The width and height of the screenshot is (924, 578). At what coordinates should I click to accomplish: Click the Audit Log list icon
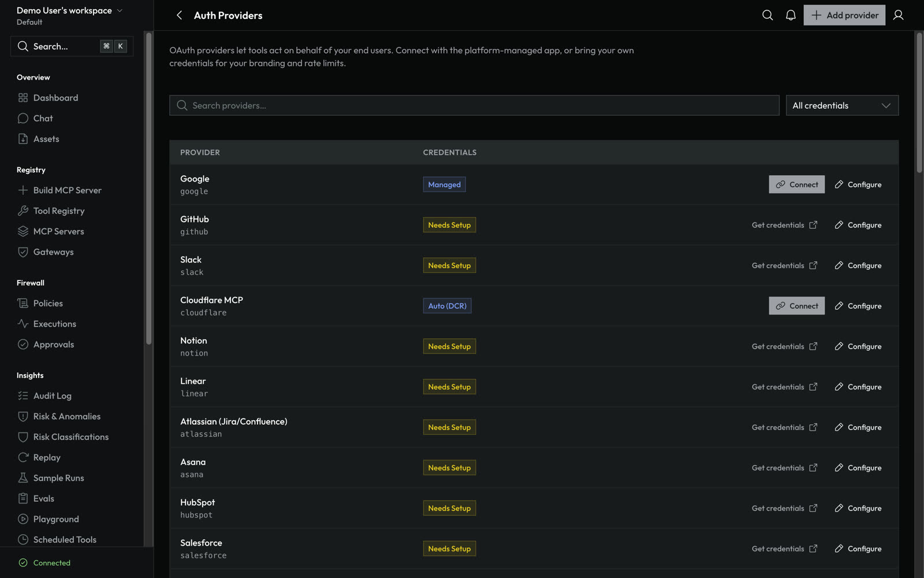(23, 396)
